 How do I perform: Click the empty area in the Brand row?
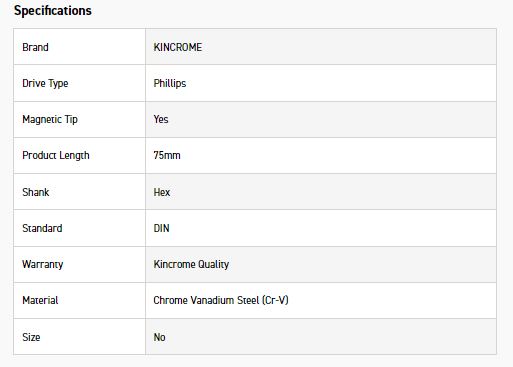tap(348, 47)
